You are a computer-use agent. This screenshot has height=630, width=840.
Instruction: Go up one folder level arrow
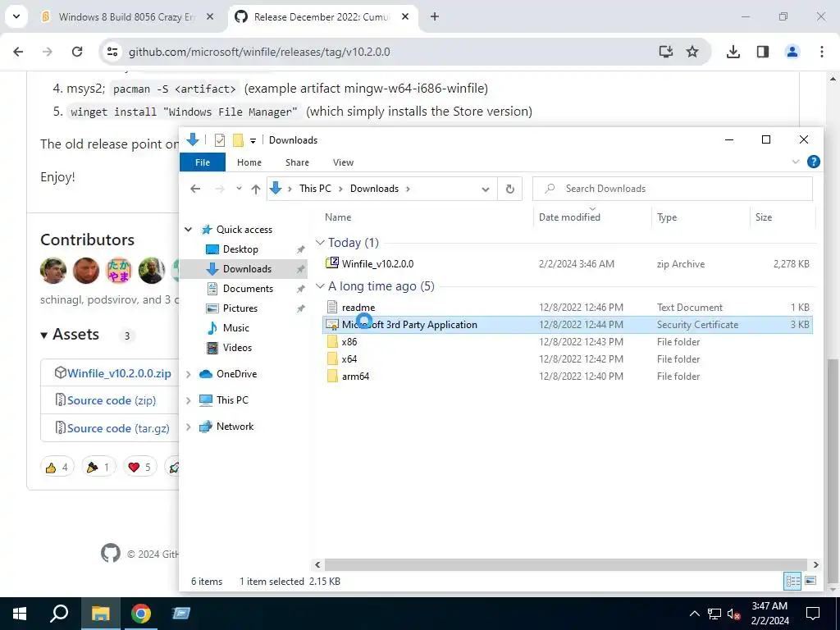pos(256,189)
